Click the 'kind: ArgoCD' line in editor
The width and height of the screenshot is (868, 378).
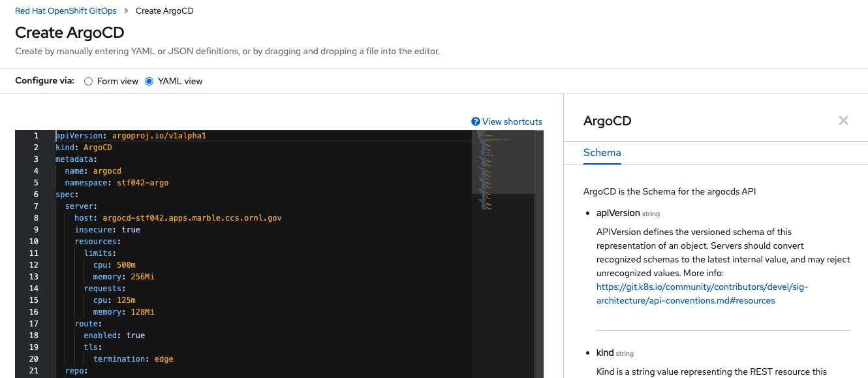pos(84,148)
